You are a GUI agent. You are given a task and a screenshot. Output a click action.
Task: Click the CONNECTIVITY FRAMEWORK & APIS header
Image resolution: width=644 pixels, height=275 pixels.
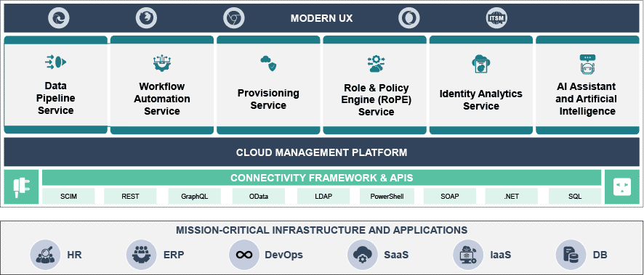321,178
